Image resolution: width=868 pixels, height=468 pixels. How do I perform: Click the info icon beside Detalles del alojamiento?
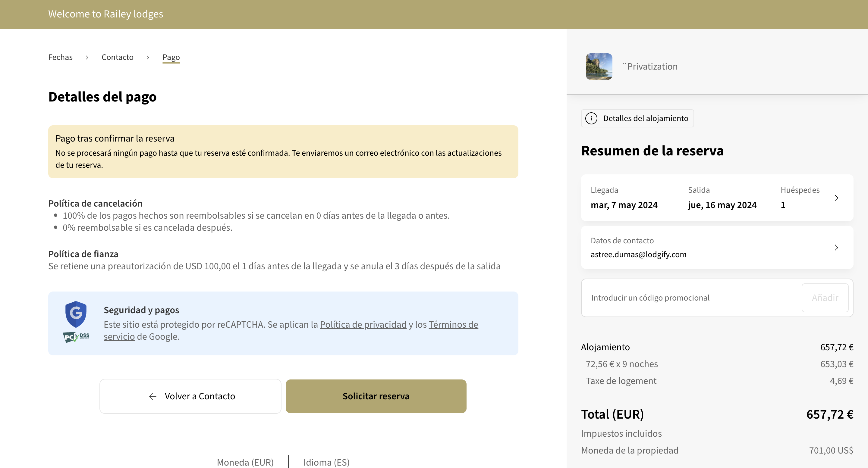click(592, 118)
